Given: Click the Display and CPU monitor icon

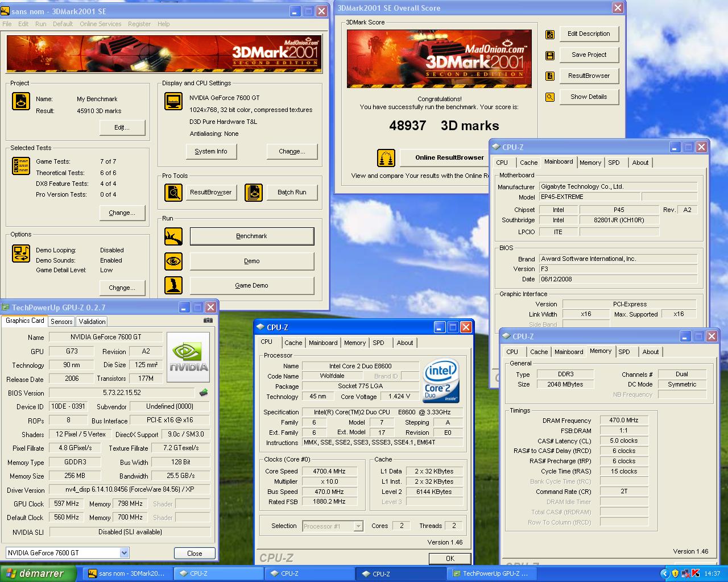Looking at the screenshot, I should [x=173, y=101].
